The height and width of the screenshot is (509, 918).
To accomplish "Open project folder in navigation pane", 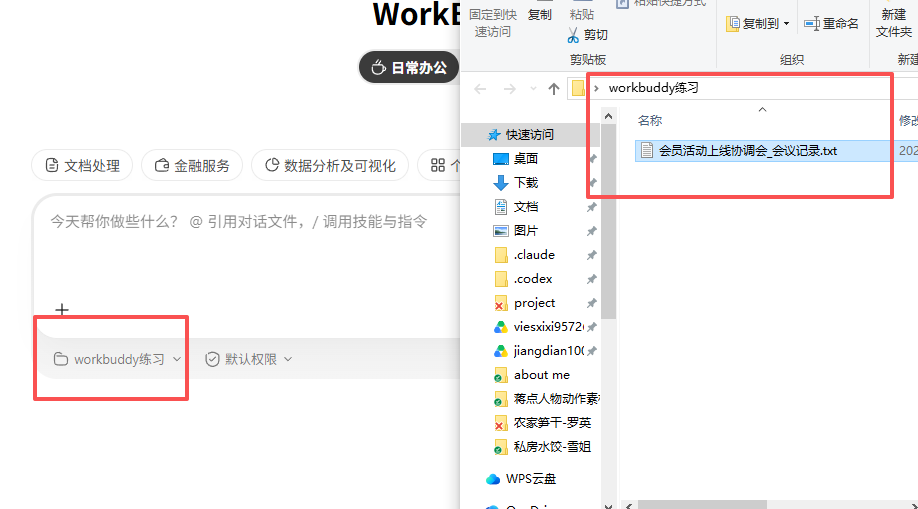I will click(x=534, y=303).
